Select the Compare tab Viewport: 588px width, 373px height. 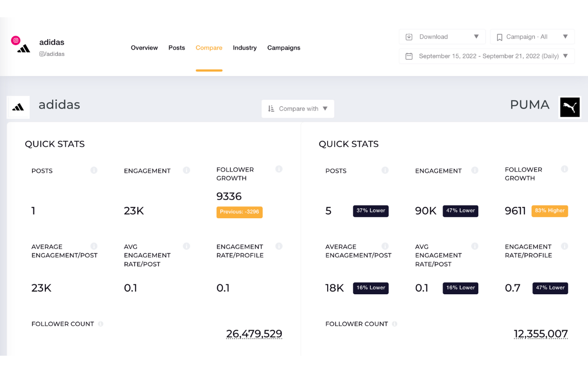pos(209,48)
